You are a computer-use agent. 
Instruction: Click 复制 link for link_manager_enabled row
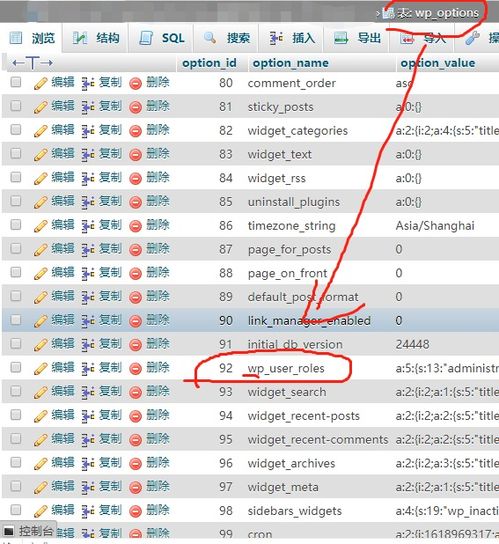(110, 320)
